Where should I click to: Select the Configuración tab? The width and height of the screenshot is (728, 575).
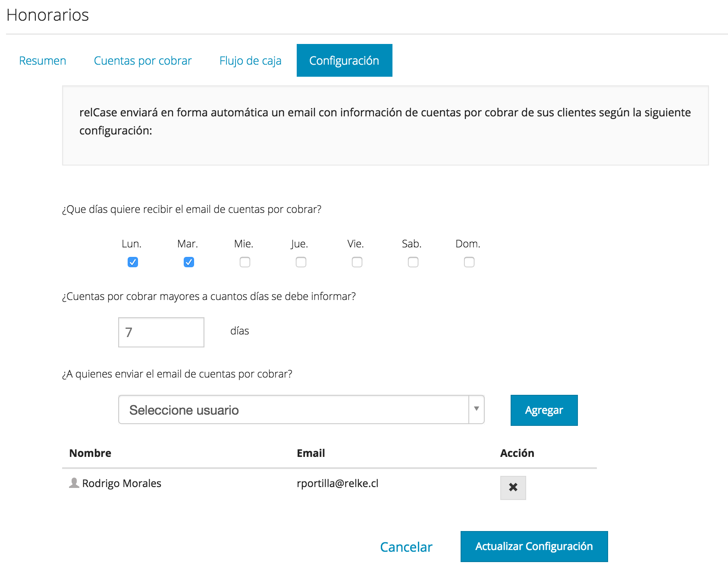(345, 60)
